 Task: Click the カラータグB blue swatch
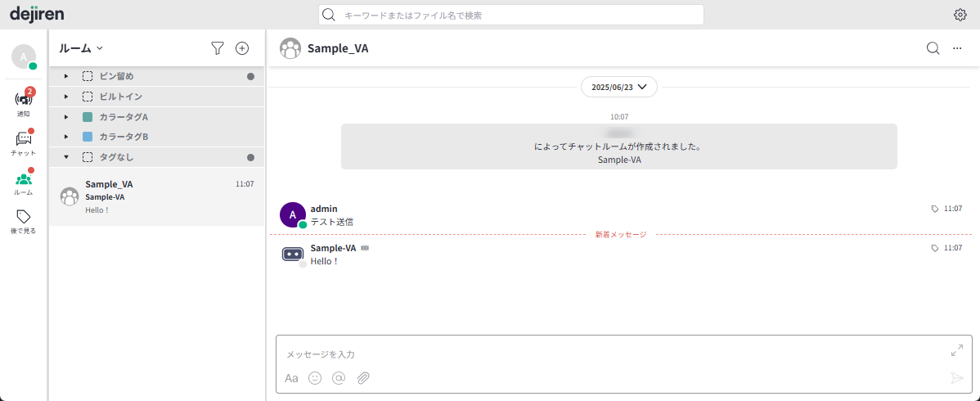(88, 137)
